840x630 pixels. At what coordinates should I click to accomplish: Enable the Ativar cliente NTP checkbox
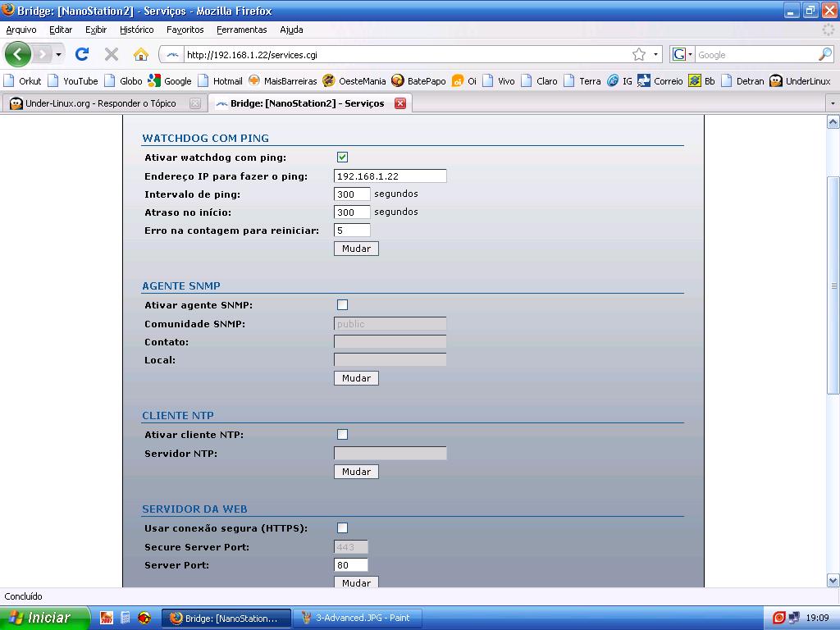(x=342, y=435)
